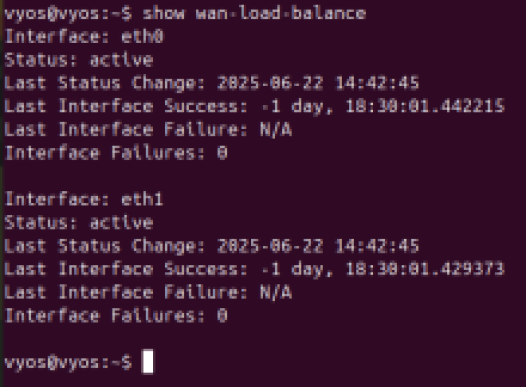
Task: Click the eth0 Interface Failures count 0
Action: tap(222, 153)
